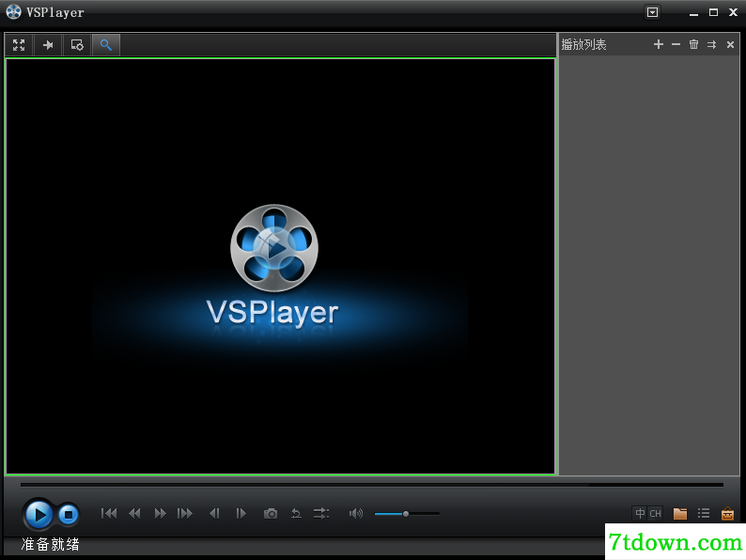746x560 pixels.
Task: Click the A-B repeat icon
Action: click(296, 513)
